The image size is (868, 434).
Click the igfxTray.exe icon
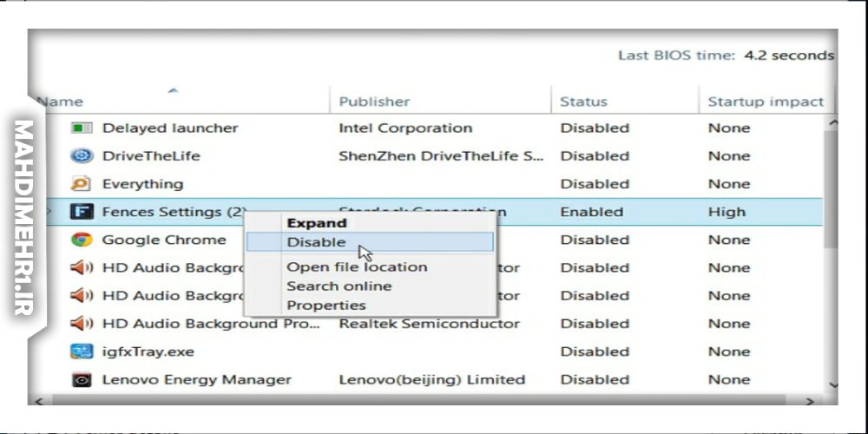tap(82, 352)
